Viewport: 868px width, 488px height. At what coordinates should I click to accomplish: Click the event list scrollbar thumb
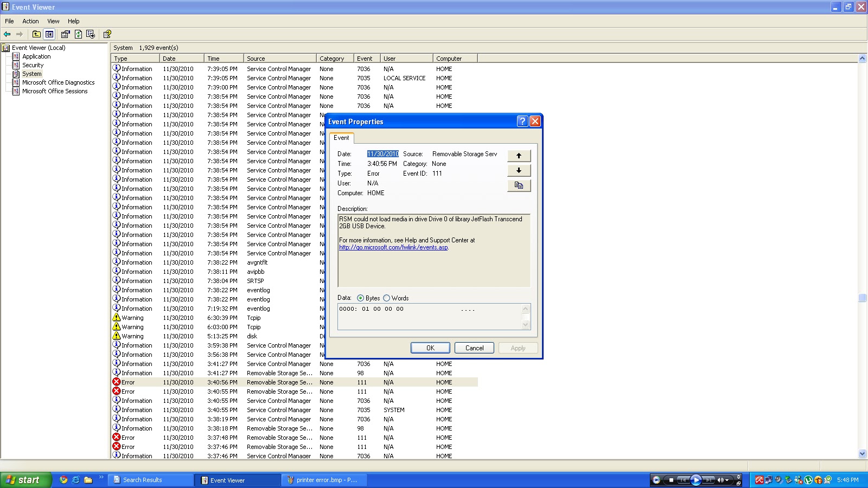(863, 298)
